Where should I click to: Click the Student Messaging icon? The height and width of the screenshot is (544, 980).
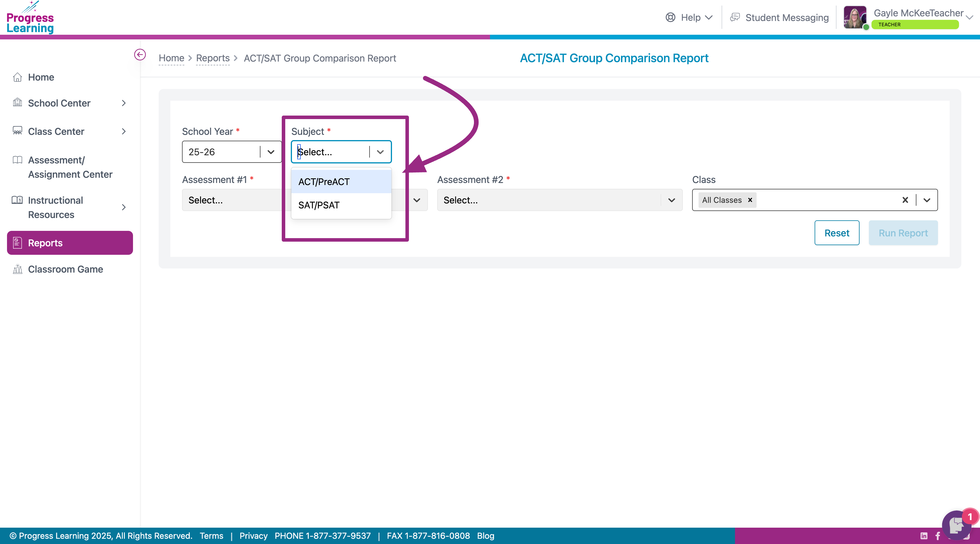735,17
